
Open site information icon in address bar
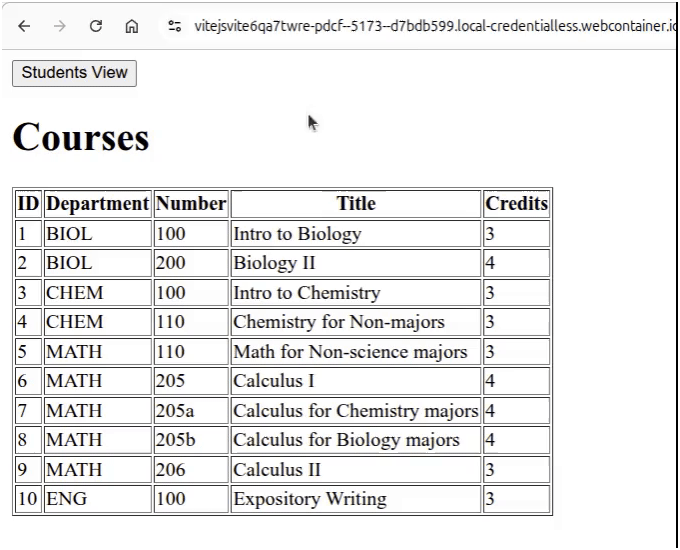coord(175,26)
